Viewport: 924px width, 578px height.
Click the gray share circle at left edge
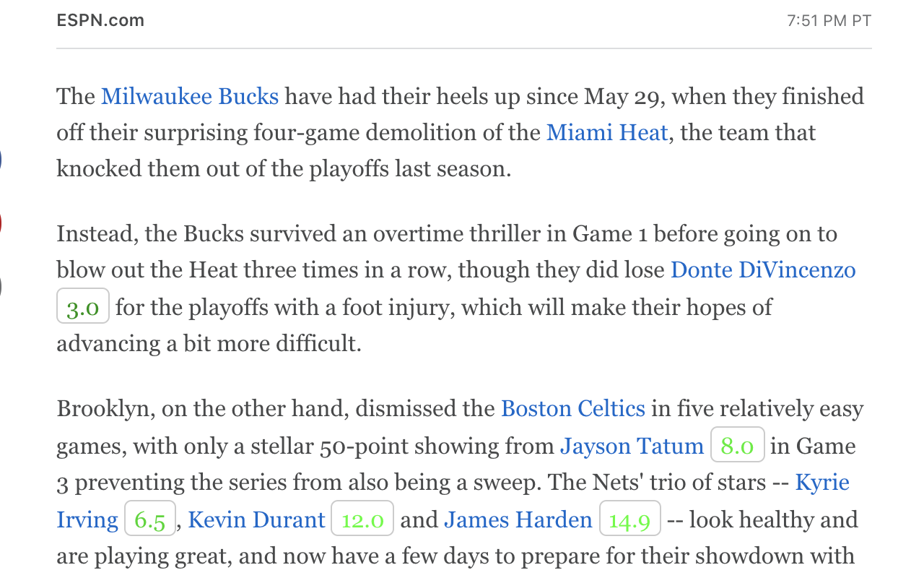(1, 286)
